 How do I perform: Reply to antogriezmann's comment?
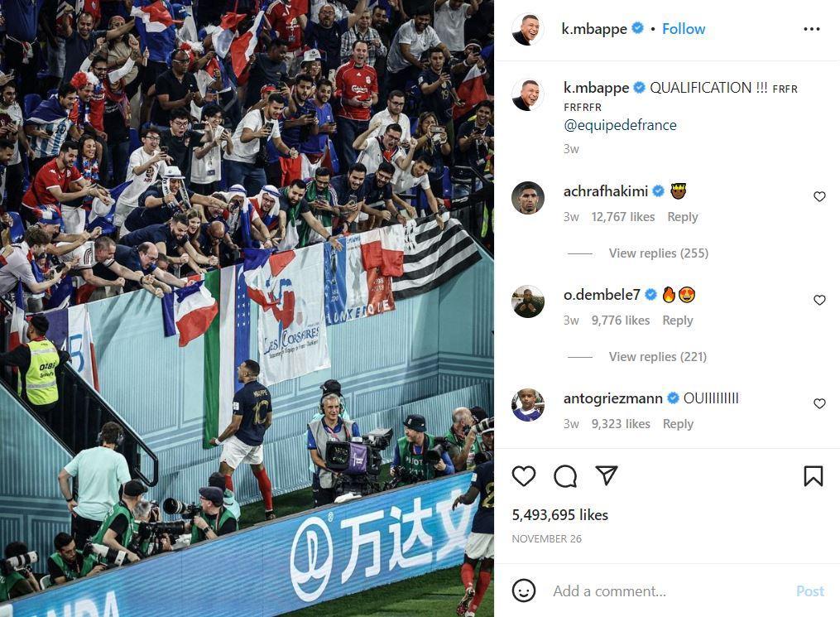[678, 424]
